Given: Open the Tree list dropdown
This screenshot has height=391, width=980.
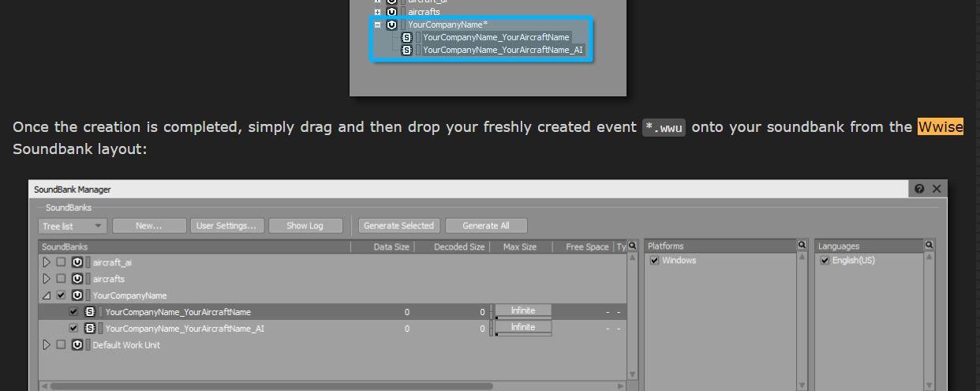Looking at the screenshot, I should [73, 226].
